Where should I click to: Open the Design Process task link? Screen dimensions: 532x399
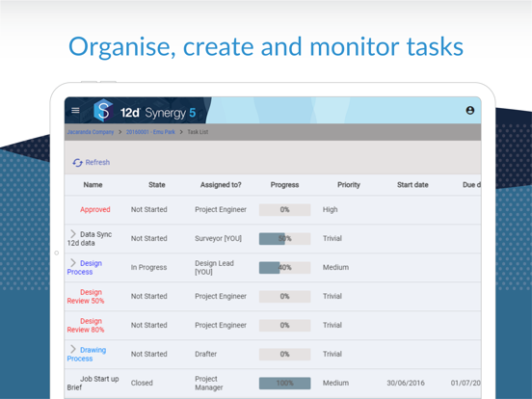85,267
